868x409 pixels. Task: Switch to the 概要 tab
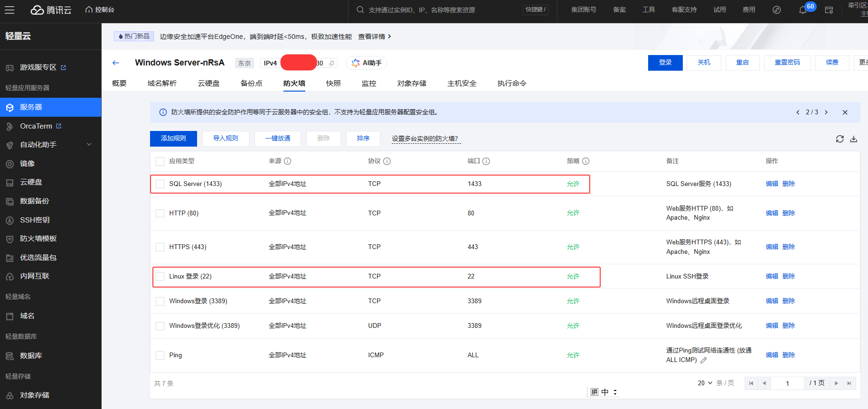pos(119,83)
